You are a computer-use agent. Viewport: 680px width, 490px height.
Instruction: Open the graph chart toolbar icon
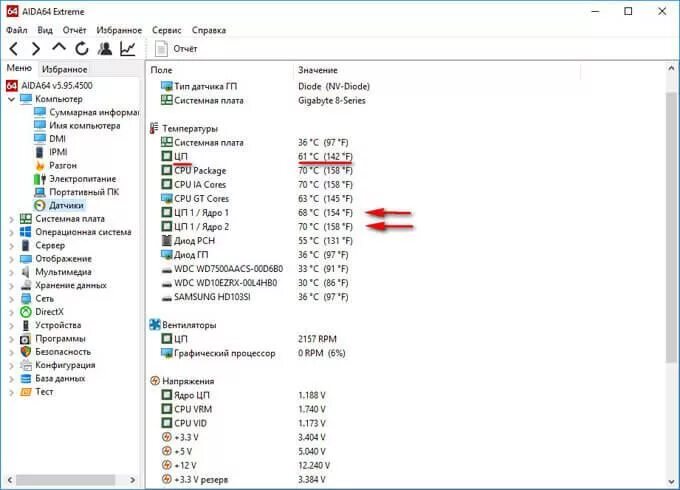point(128,49)
